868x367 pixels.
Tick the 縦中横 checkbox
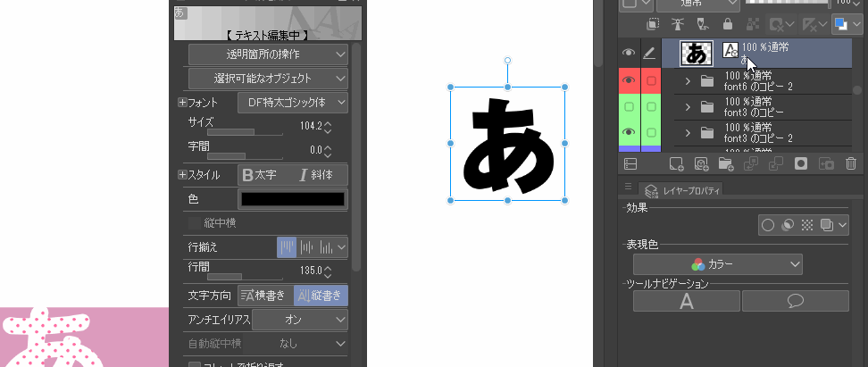pos(195,223)
